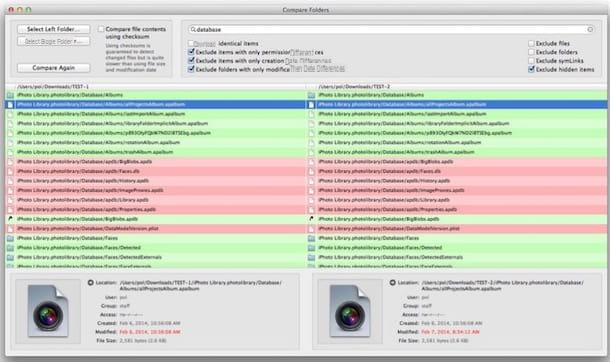Click allProjectsAlbum.apalbum file icon in TEST-2 list
Viewport: 610px width, 362px height.
pyautogui.click(x=311, y=104)
